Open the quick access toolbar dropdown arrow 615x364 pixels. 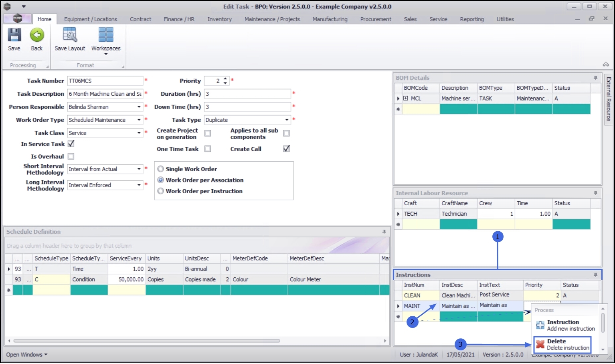pos(24,7)
